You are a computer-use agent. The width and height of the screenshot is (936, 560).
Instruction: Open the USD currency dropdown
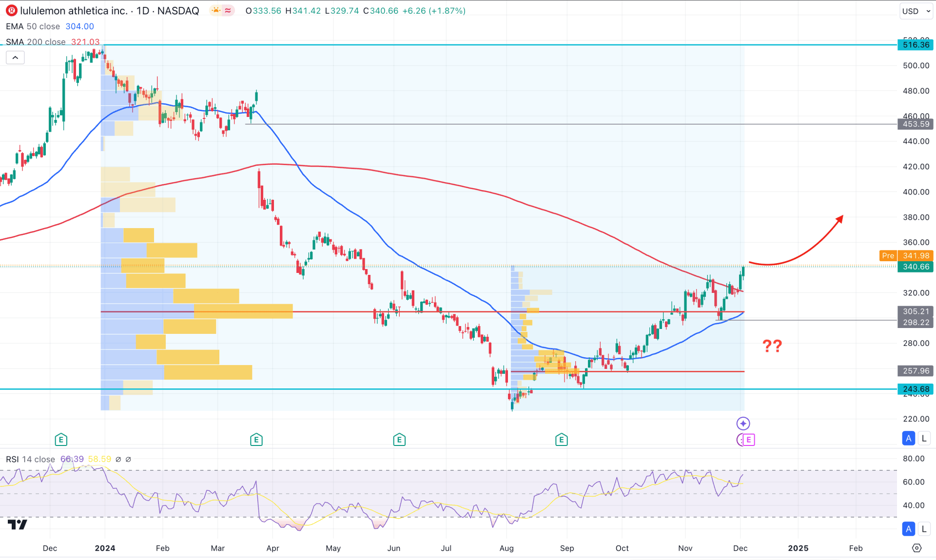[x=916, y=11]
